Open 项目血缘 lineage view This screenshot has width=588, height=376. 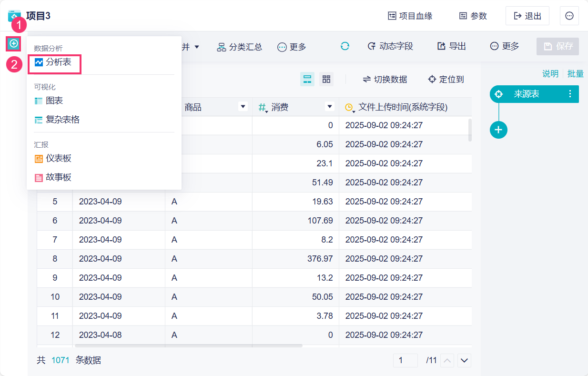pyautogui.click(x=410, y=16)
